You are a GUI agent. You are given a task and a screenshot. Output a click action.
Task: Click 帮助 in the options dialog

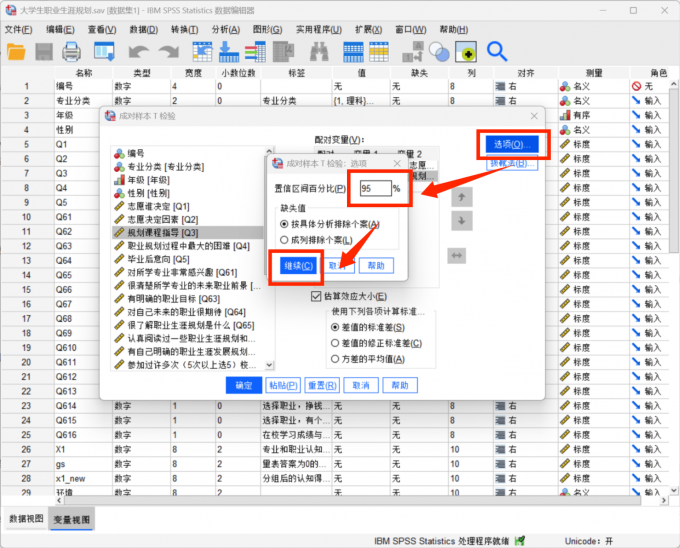coord(376,266)
